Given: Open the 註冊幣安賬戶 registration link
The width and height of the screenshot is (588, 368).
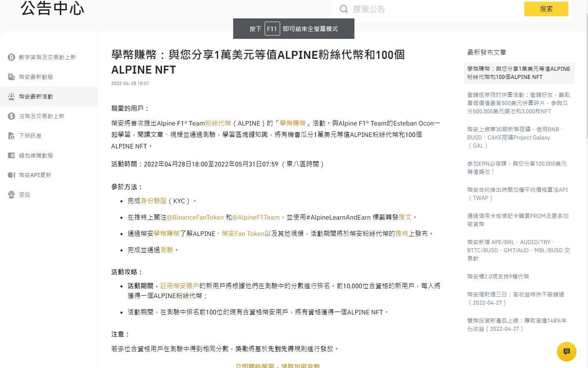Looking at the screenshot, I should pyautogui.click(x=180, y=286).
